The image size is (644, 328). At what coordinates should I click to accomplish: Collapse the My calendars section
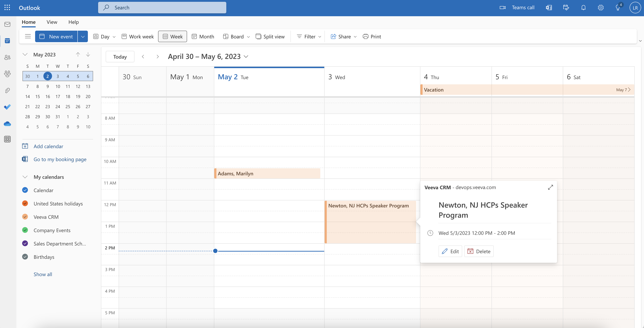point(25,177)
